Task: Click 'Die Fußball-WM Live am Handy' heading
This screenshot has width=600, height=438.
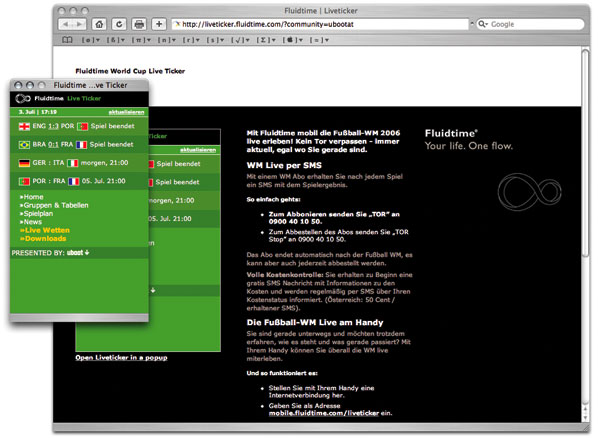Action: (315, 322)
